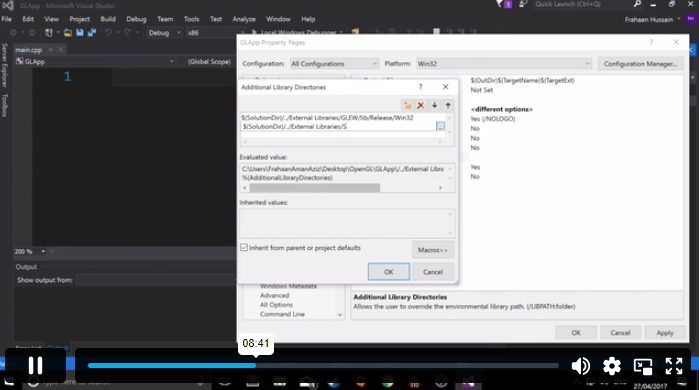The height and width of the screenshot is (390, 699).
Task: Click New Project toolbar icon
Action: [x=49, y=33]
